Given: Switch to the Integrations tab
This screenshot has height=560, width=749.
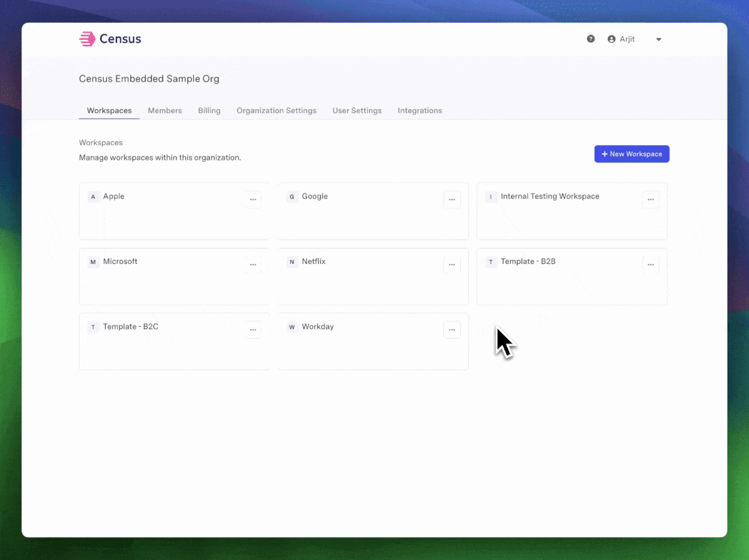Looking at the screenshot, I should pyautogui.click(x=419, y=110).
